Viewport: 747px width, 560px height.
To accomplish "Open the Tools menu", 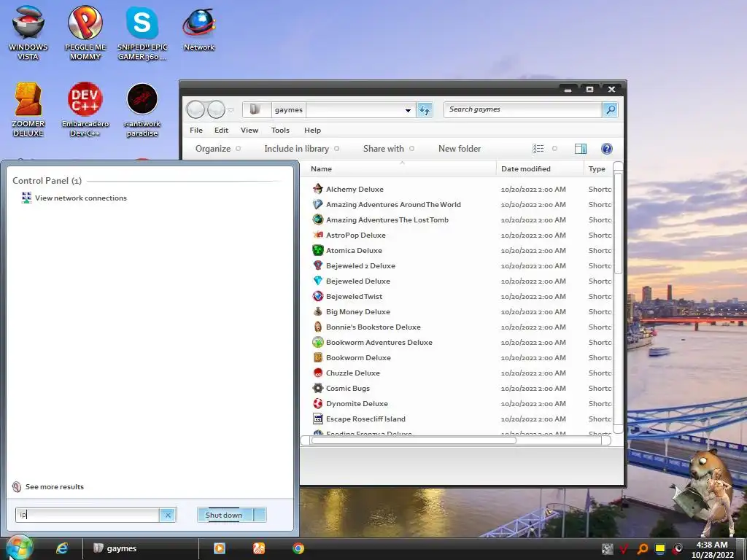I will click(x=280, y=130).
